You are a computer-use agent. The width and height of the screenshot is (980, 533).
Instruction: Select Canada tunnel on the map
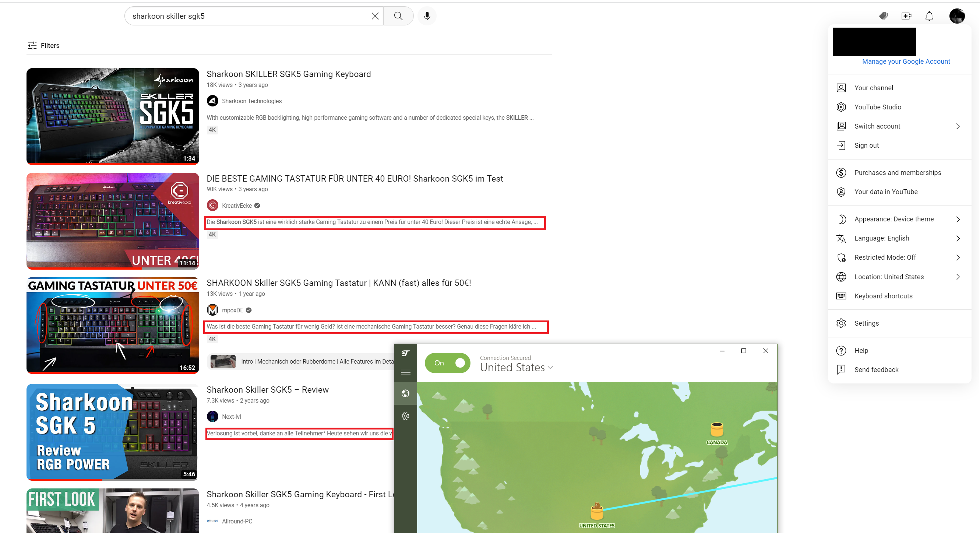717,430
